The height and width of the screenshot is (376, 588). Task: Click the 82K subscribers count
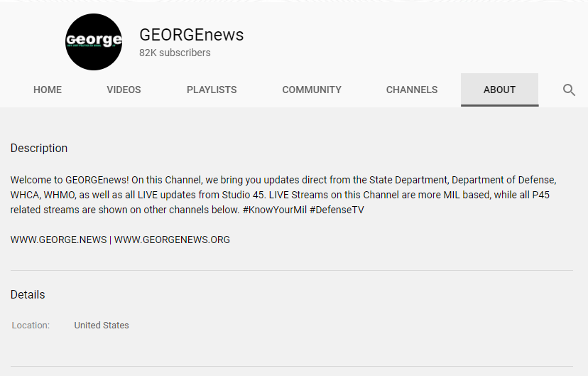[175, 53]
